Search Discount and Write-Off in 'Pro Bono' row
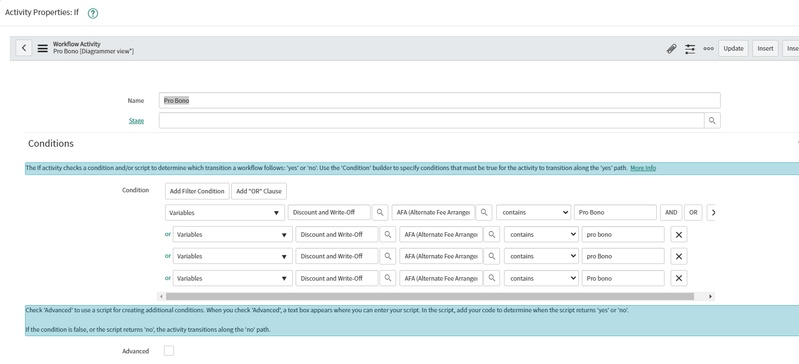 tap(380, 213)
